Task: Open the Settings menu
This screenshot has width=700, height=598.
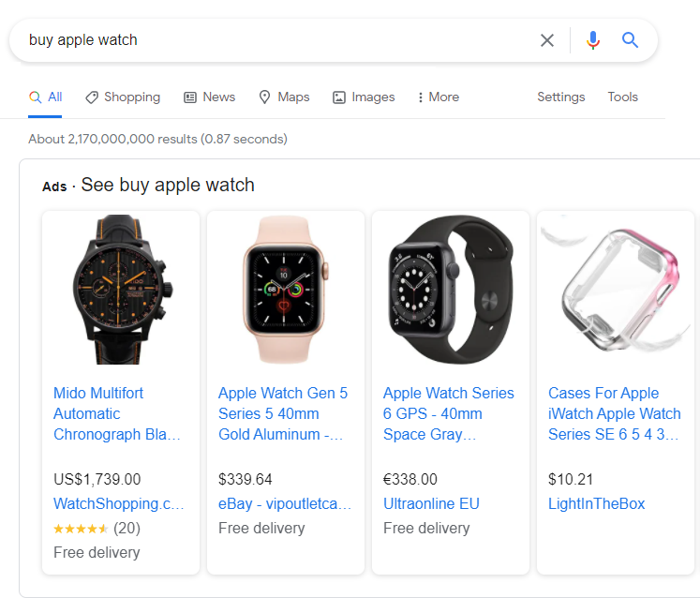Action: pyautogui.click(x=560, y=97)
